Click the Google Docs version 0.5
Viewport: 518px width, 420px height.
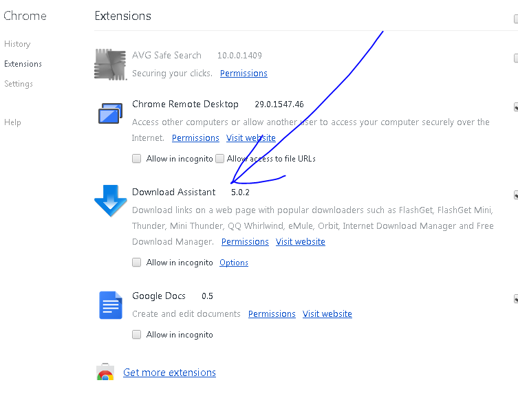click(207, 296)
